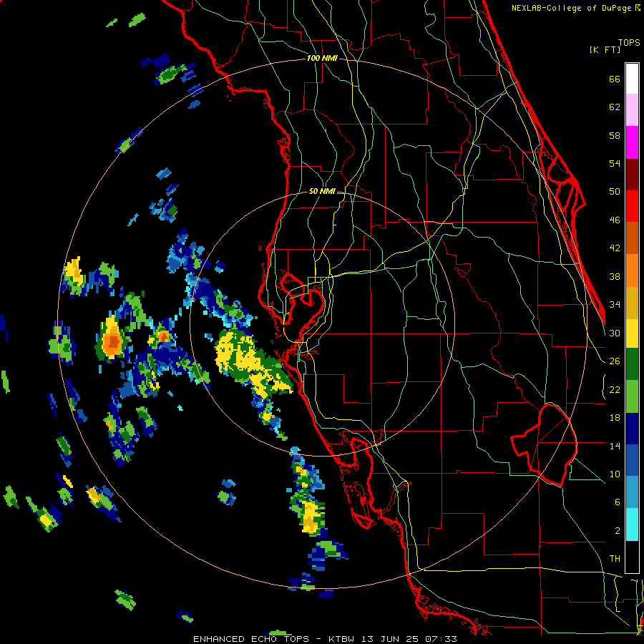Click the 46 legend value
This screenshot has height=644, width=644.
click(615, 220)
